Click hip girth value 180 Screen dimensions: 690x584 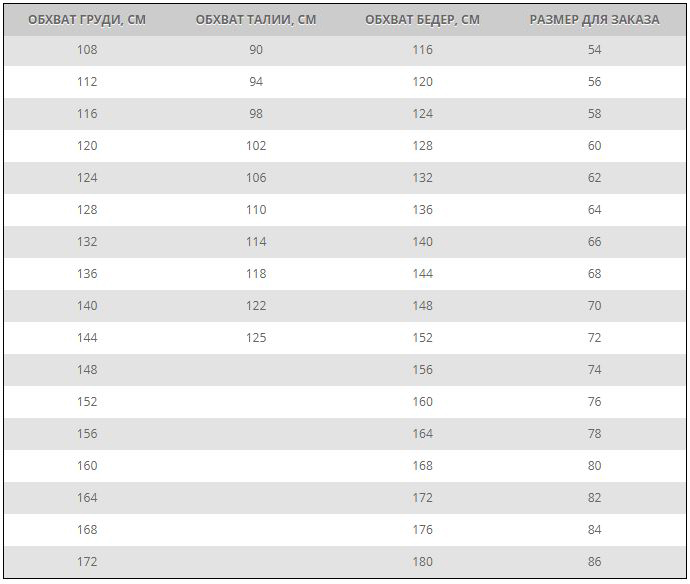(422, 562)
